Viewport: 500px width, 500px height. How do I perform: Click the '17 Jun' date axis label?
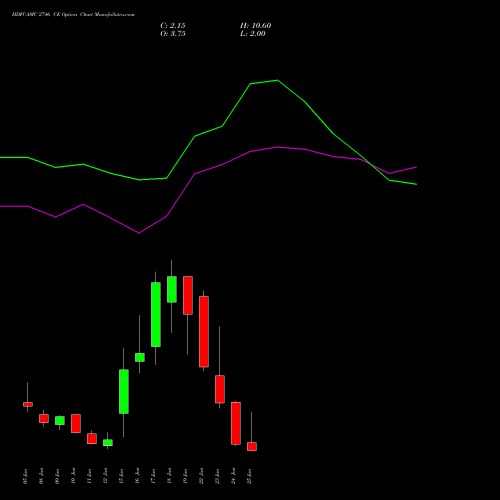pos(153,476)
